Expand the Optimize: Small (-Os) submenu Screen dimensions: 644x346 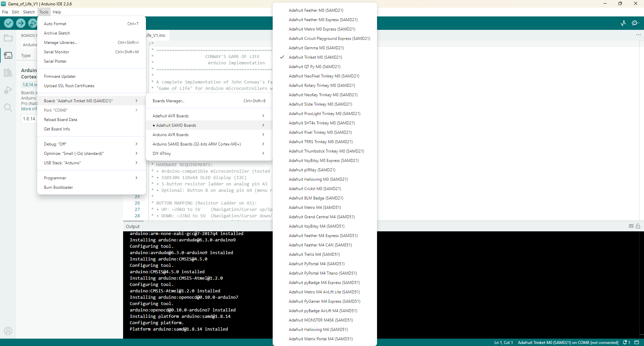click(91, 154)
